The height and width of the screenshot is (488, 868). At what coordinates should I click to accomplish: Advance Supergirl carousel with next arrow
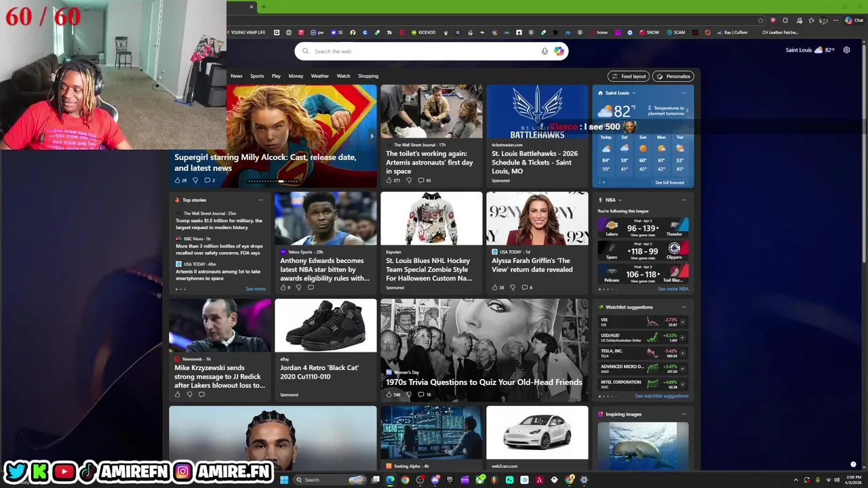(372, 136)
